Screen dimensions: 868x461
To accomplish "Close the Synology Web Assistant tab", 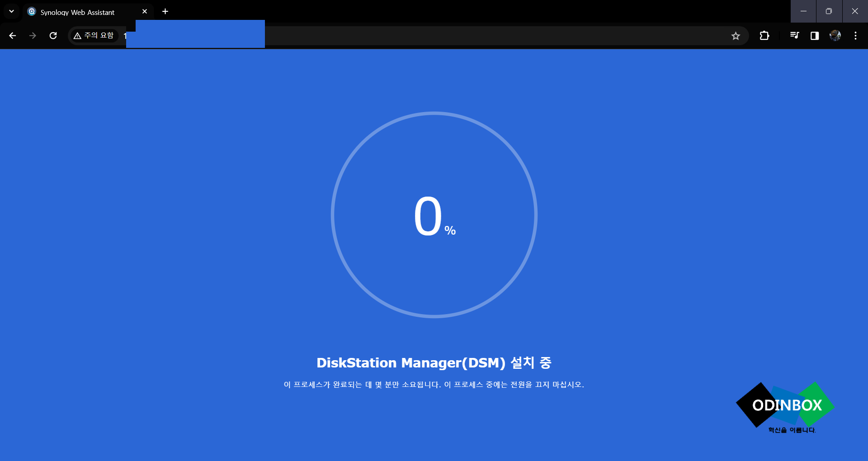I will [145, 12].
